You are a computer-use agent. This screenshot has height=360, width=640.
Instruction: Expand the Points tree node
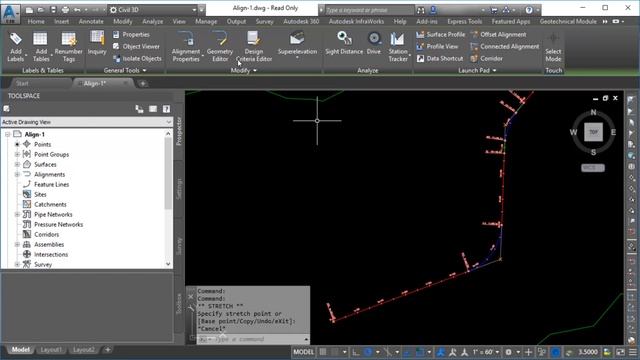pos(17,144)
